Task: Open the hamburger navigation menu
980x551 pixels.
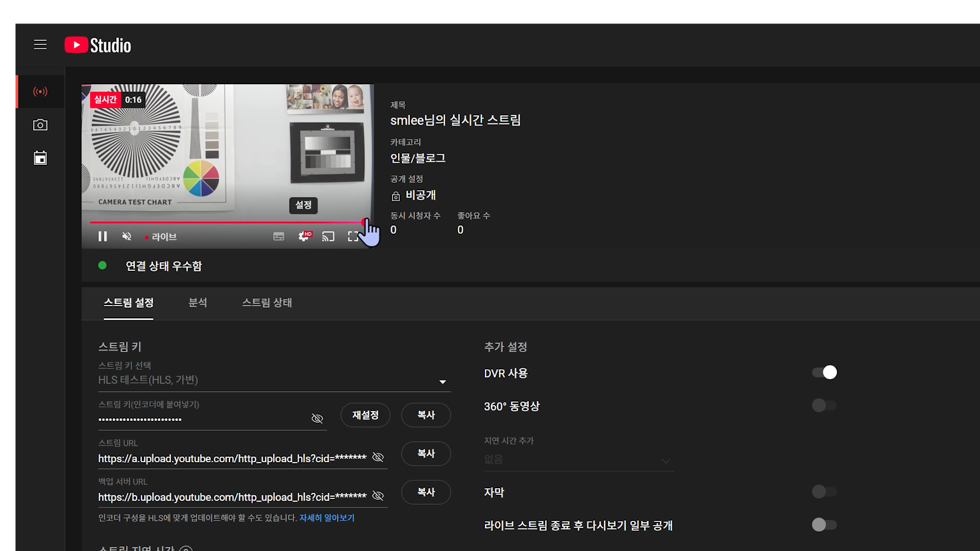Action: (40, 45)
